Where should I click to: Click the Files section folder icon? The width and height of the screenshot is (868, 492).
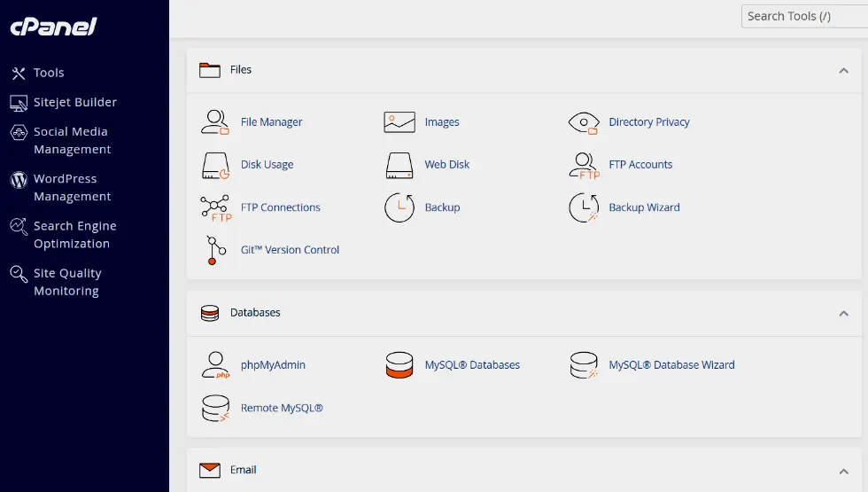click(x=210, y=70)
